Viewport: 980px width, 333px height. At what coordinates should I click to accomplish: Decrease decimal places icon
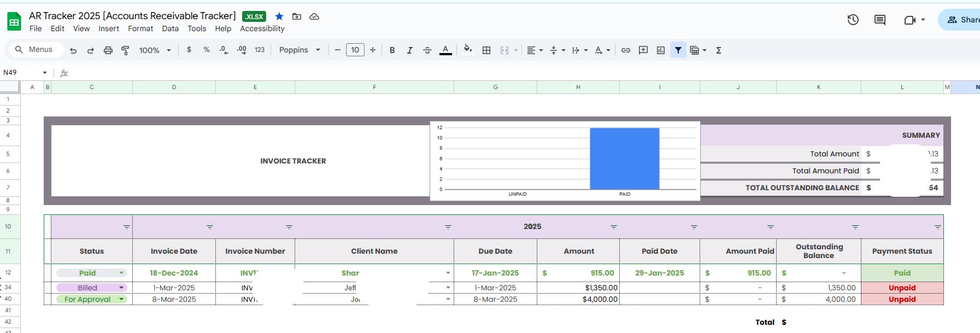tap(224, 50)
